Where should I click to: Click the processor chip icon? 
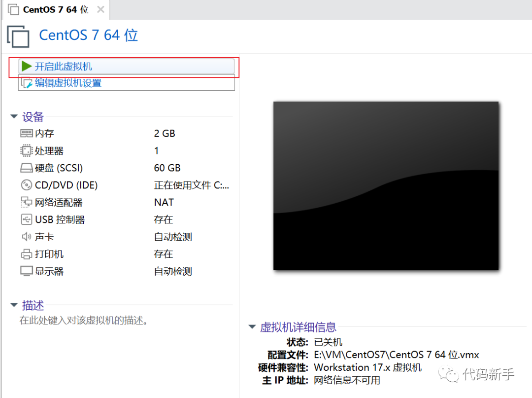pos(27,151)
